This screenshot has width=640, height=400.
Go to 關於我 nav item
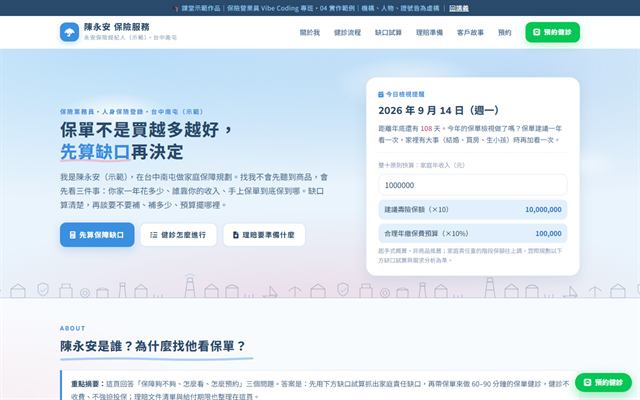[x=310, y=33]
